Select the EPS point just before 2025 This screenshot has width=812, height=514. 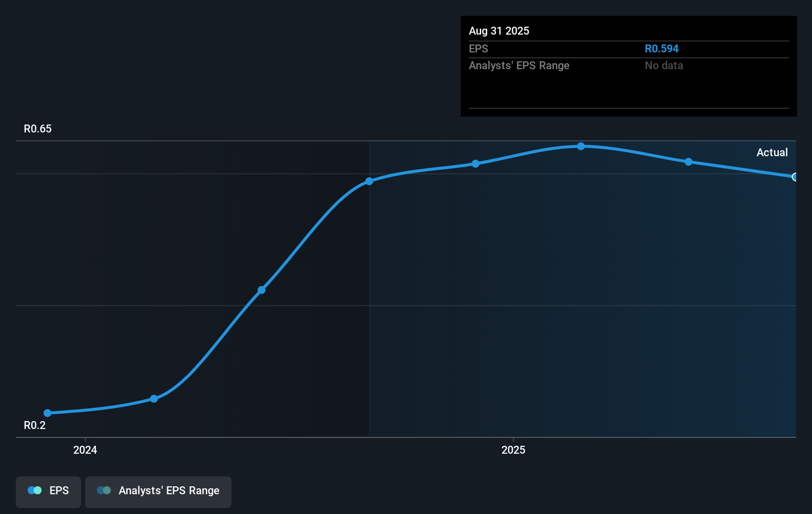(x=475, y=164)
